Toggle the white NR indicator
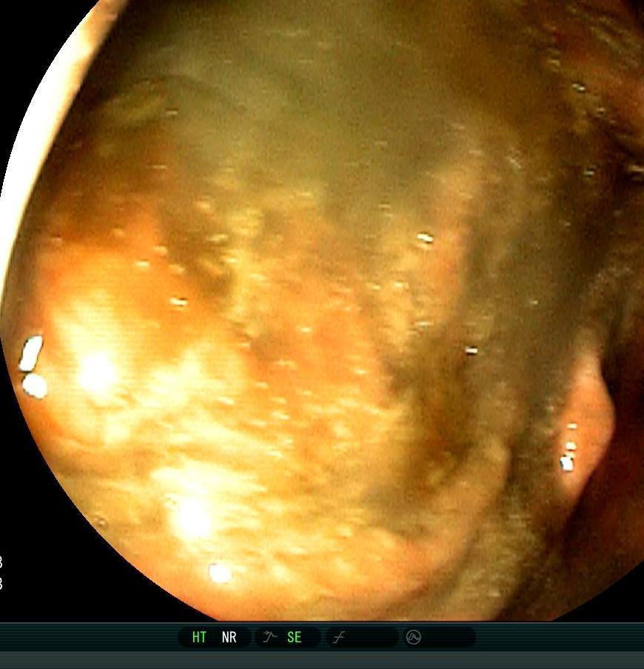This screenshot has width=644, height=669. point(229,637)
